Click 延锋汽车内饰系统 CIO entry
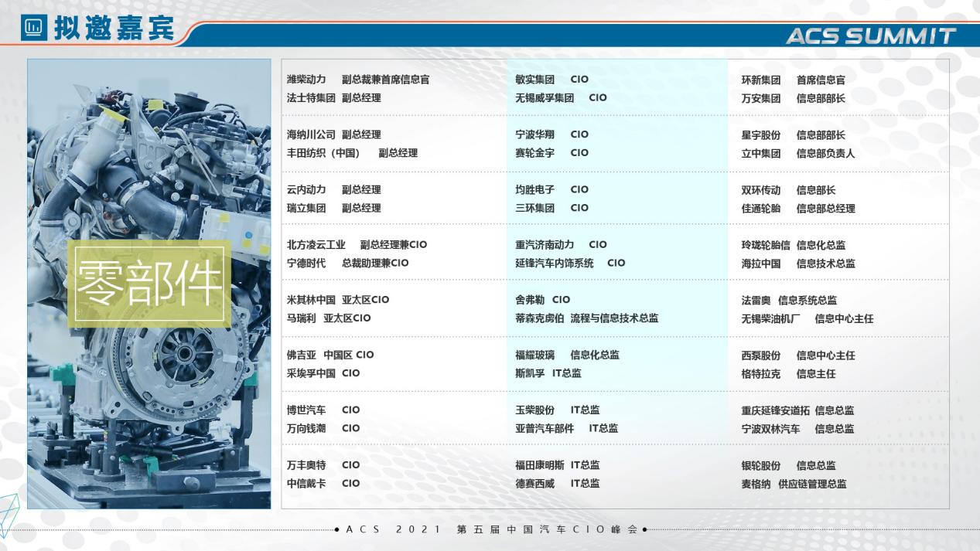 tap(571, 263)
